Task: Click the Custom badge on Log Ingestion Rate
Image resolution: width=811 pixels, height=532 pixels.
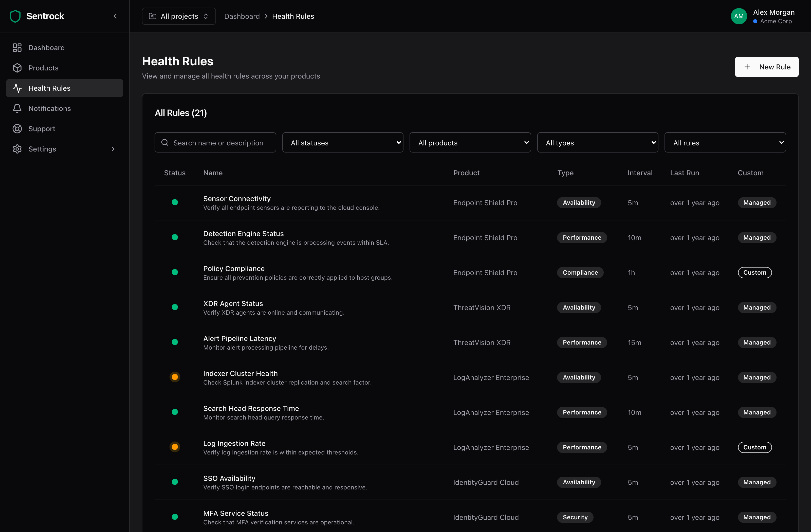Action: 754,447
